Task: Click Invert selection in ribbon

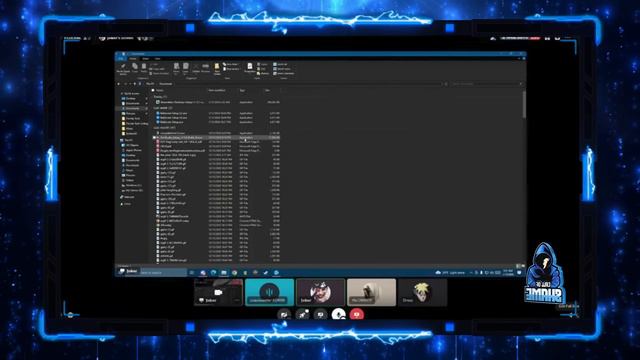Action: pyautogui.click(x=284, y=73)
